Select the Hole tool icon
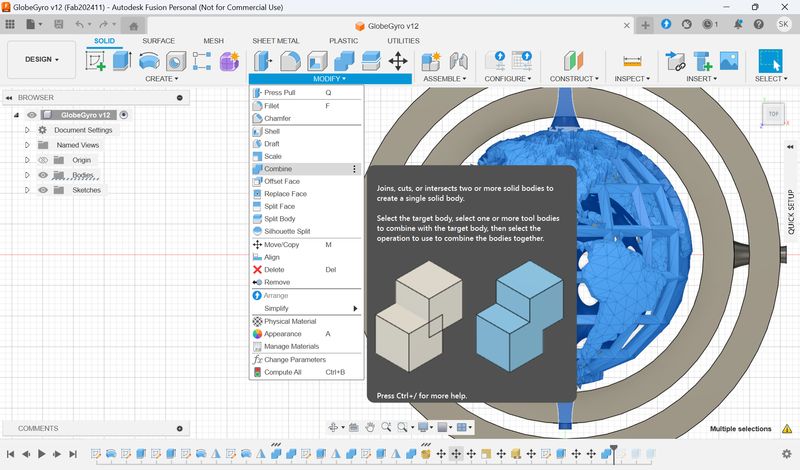The image size is (800, 470). tap(176, 61)
